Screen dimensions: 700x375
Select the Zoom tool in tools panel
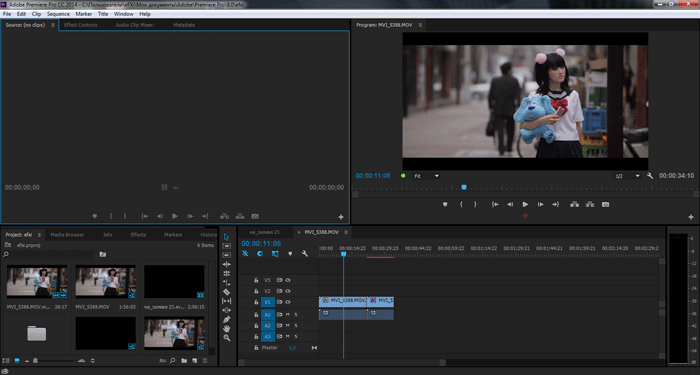[226, 338]
